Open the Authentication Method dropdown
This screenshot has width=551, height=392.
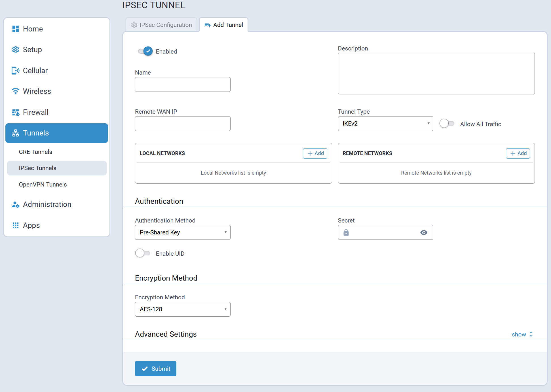(182, 232)
